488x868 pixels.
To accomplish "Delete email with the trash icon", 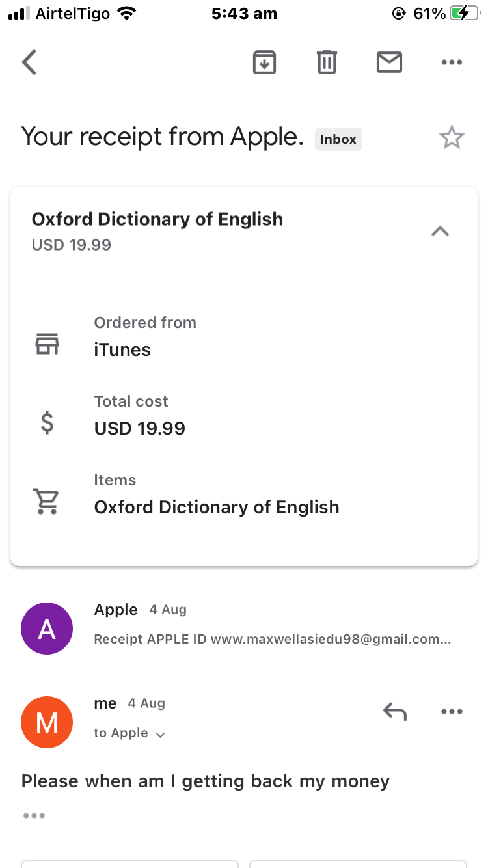I will (x=327, y=62).
